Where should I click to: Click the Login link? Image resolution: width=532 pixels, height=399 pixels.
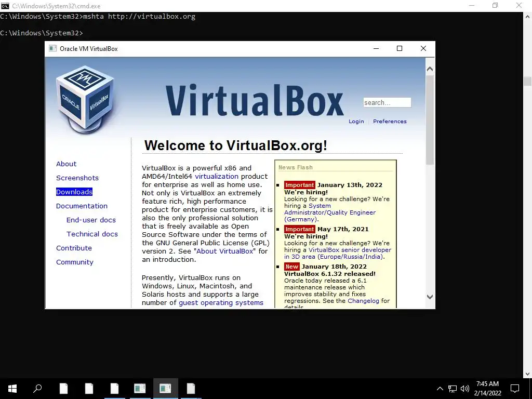coord(356,122)
